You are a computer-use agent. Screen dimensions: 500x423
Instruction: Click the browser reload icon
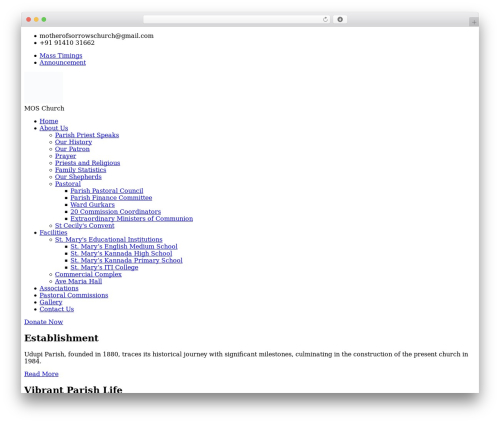(325, 20)
